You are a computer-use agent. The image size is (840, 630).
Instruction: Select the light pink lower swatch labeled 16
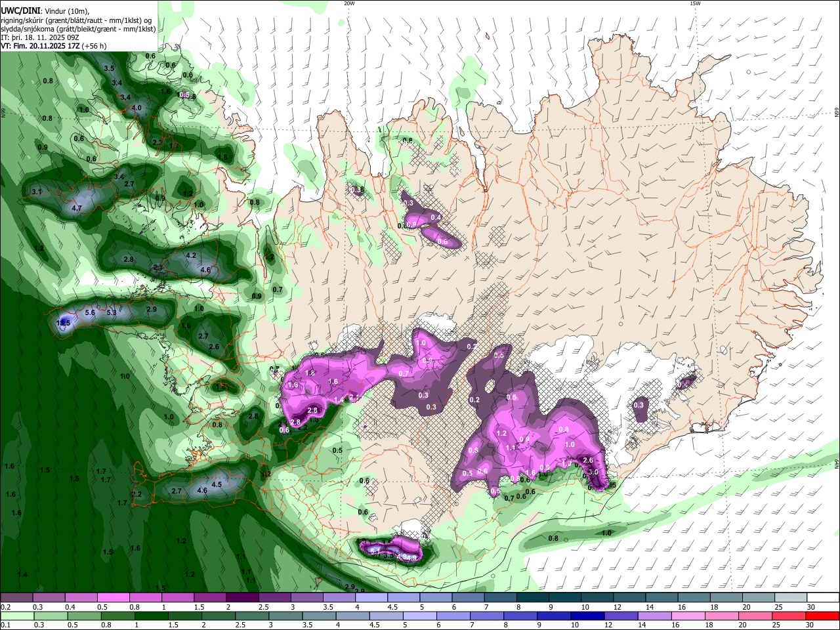(688, 616)
